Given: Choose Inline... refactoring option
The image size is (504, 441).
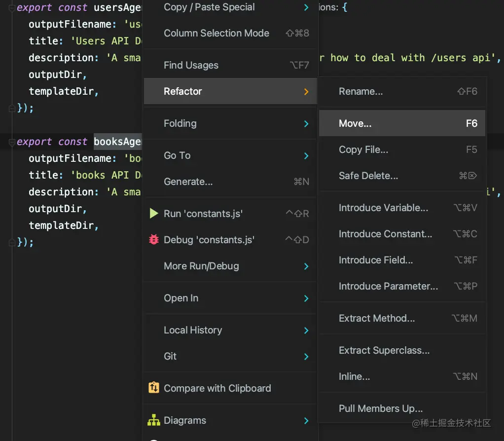Looking at the screenshot, I should tap(402, 376).
